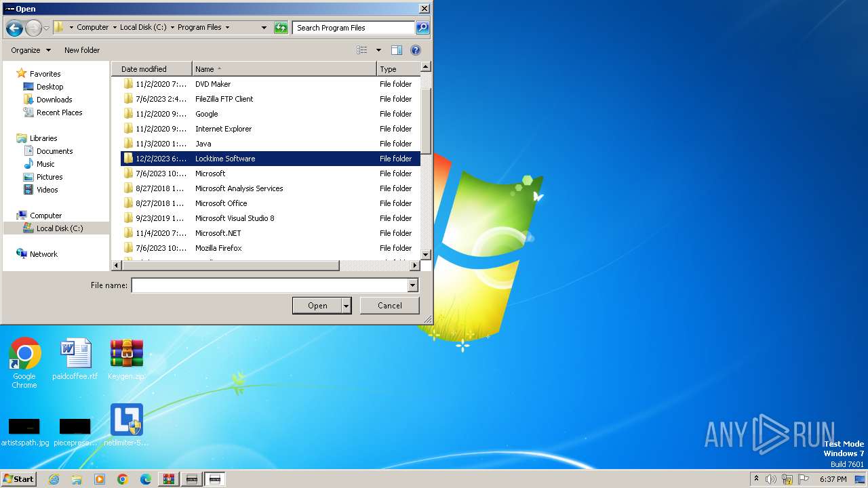Open Windows Media Player taskbar icon
868x488 pixels.
(100, 479)
